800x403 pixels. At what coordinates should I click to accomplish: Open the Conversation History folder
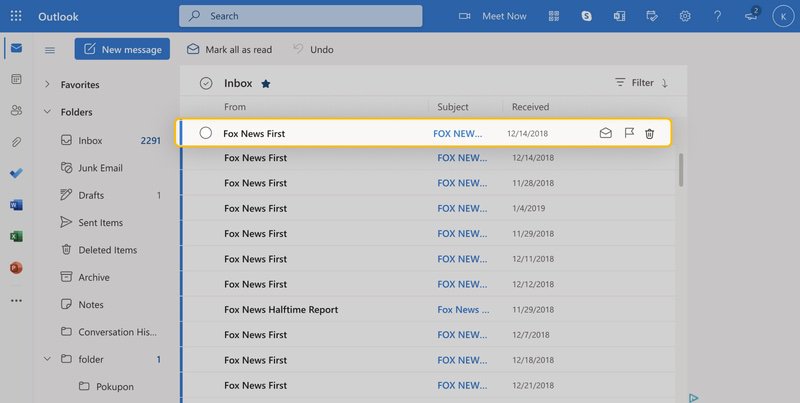click(110, 332)
